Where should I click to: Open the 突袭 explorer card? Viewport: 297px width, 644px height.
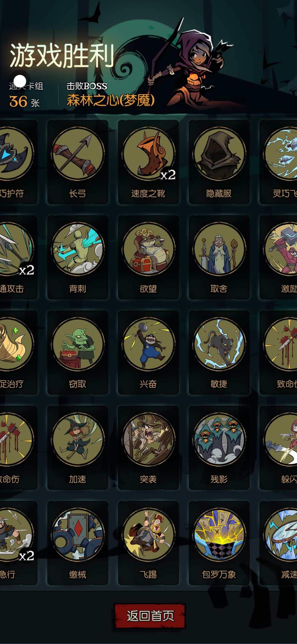tap(148, 447)
